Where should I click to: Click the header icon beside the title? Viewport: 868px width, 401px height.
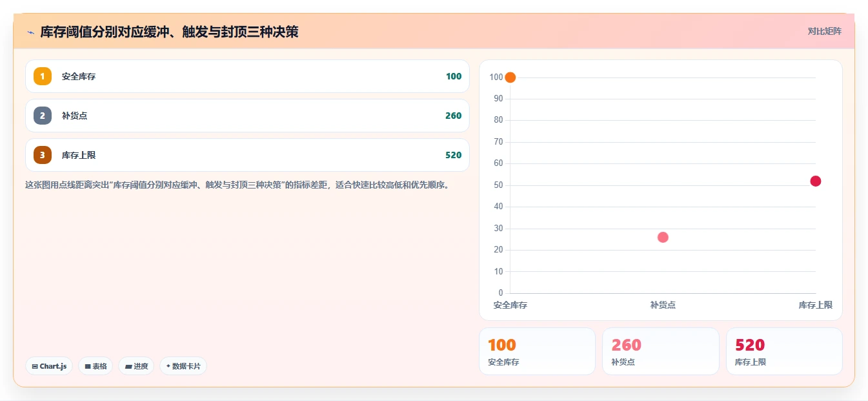tap(30, 32)
